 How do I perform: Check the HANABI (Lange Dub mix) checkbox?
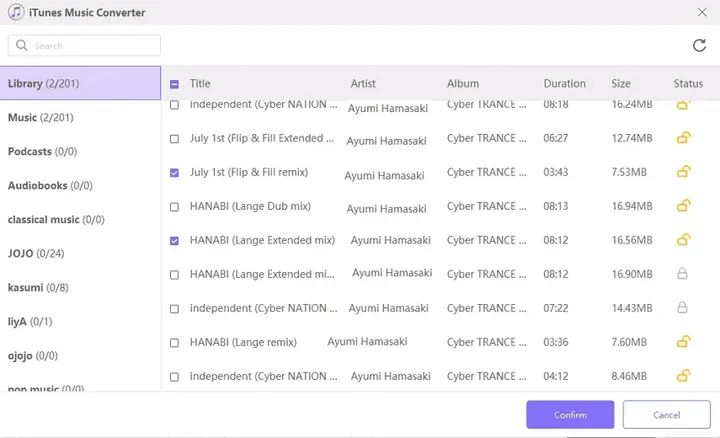(175, 207)
